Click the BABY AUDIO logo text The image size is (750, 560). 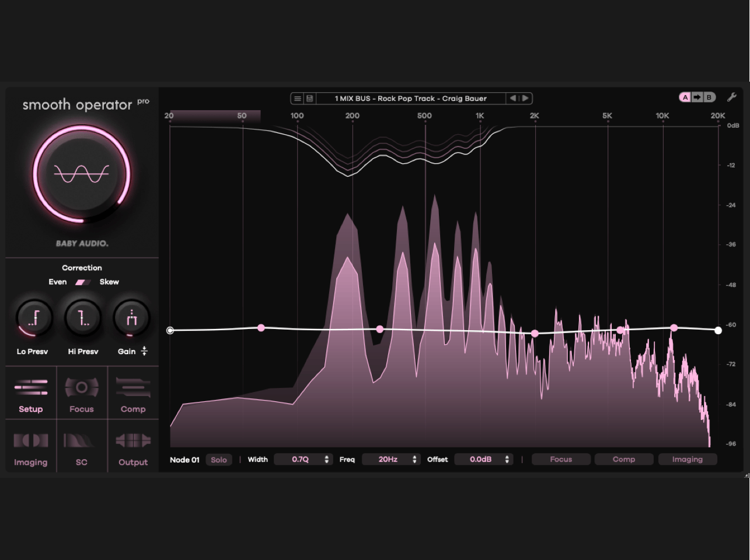(x=82, y=243)
